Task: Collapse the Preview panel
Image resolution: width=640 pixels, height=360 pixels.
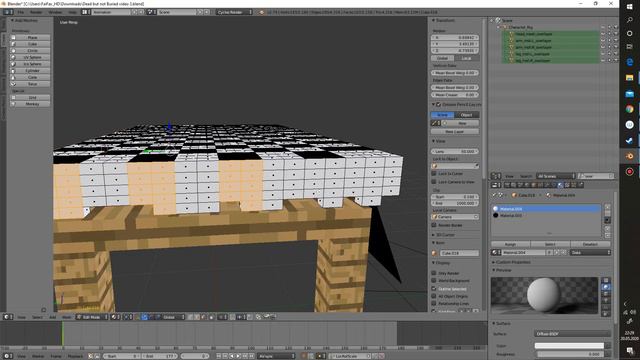Action: click(x=494, y=270)
